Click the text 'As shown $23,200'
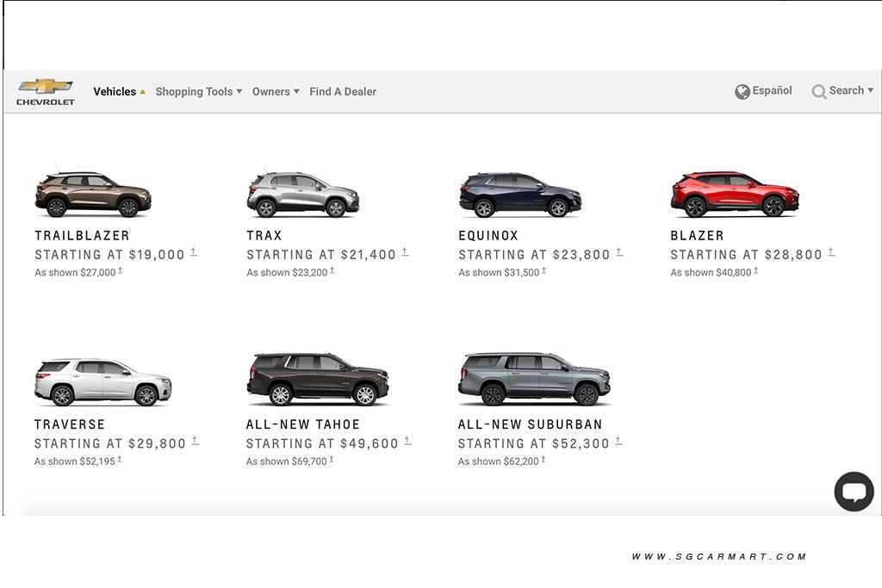 (x=287, y=273)
